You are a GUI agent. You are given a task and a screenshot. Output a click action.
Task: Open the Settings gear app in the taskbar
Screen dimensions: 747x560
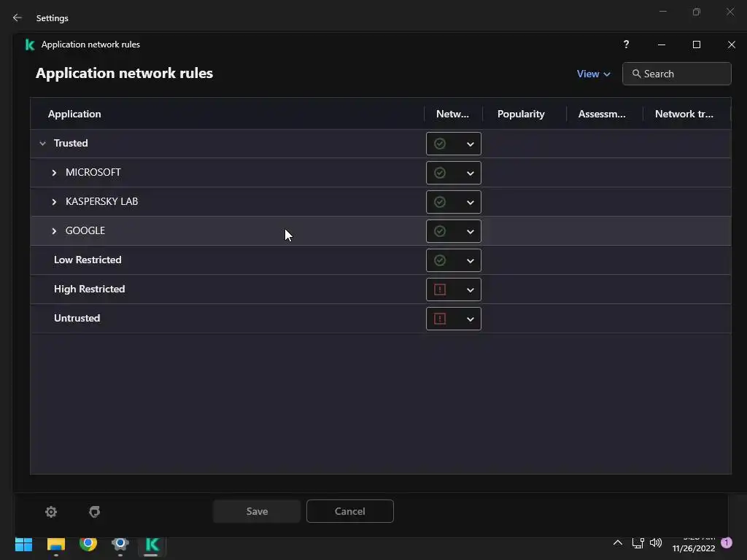(x=120, y=543)
